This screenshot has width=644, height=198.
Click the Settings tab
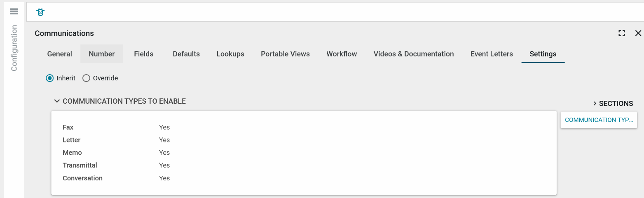tap(543, 54)
